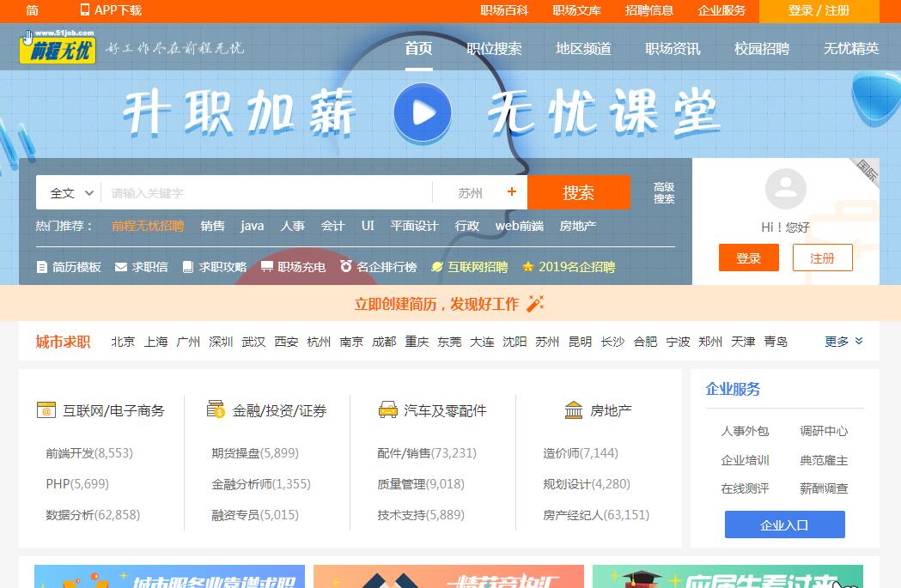
Task: Switch to 职位搜索 navigation tab
Action: 494,49
